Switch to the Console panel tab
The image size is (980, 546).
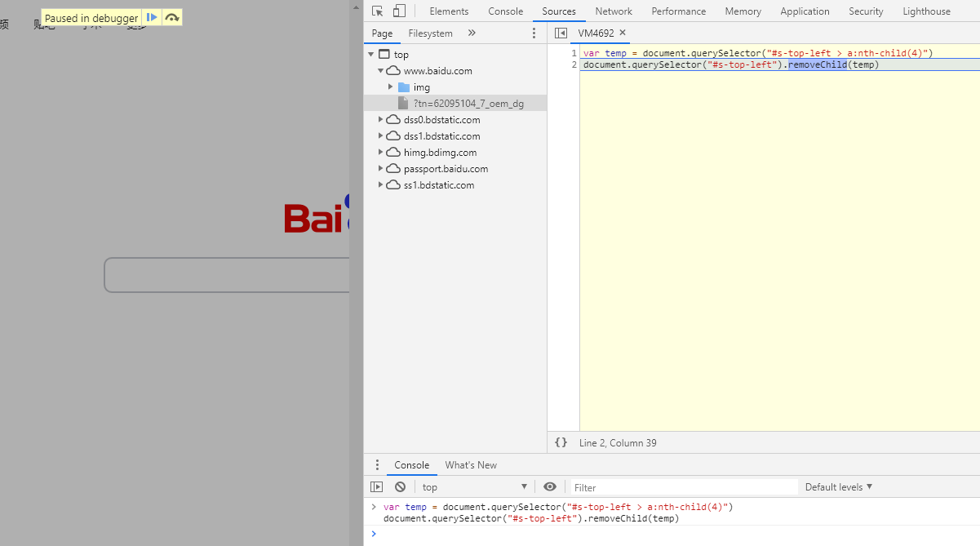[506, 11]
